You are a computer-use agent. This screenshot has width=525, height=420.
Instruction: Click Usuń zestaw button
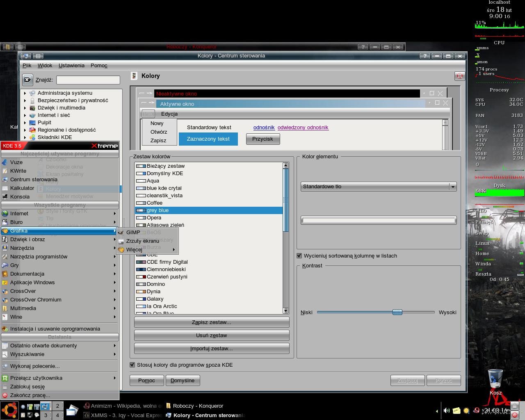coord(212,335)
